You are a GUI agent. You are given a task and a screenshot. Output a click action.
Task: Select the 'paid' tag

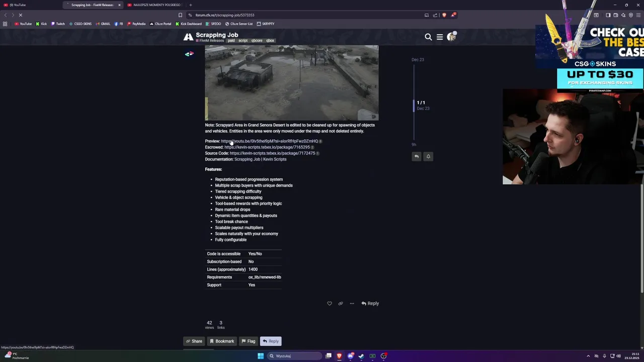click(231, 41)
